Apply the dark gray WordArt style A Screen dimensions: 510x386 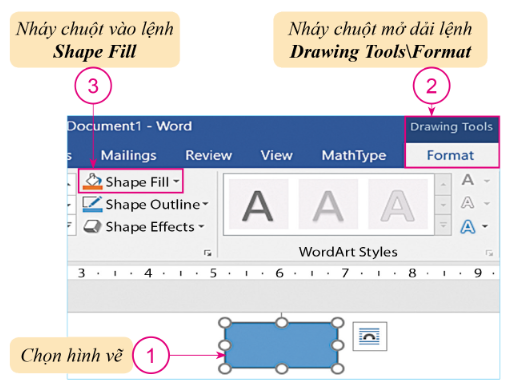coord(258,204)
